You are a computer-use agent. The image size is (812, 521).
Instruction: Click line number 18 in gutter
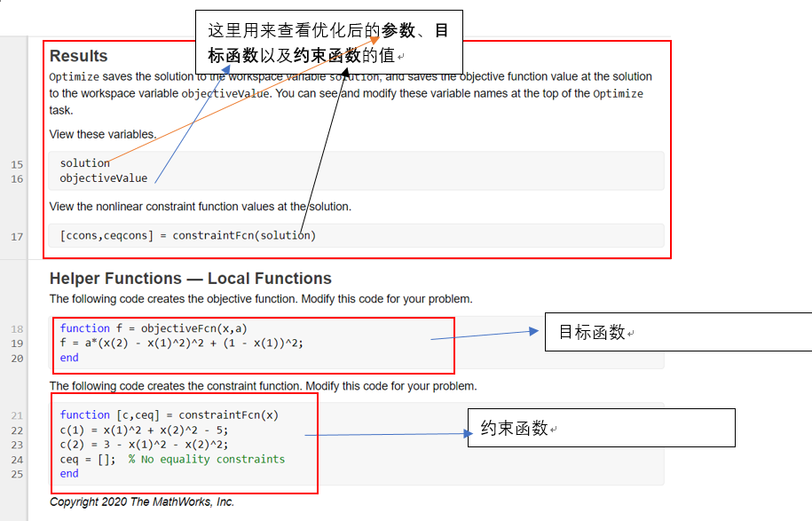[x=17, y=329]
